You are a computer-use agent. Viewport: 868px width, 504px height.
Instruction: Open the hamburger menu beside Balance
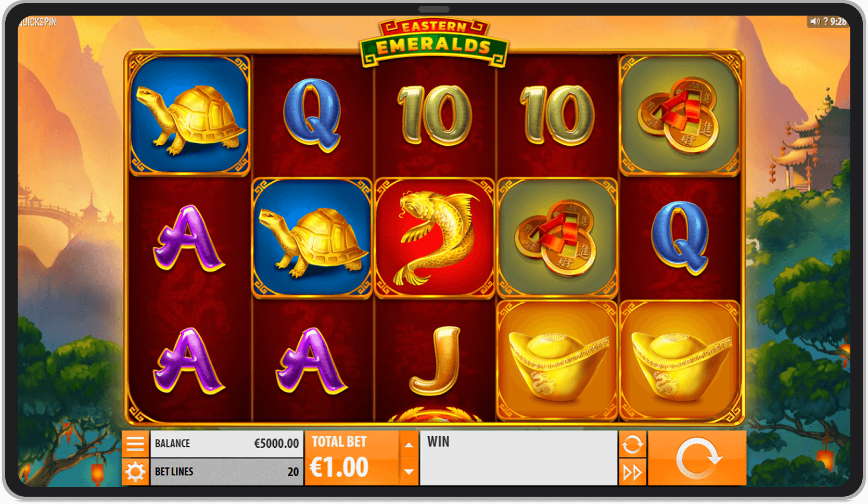[135, 444]
